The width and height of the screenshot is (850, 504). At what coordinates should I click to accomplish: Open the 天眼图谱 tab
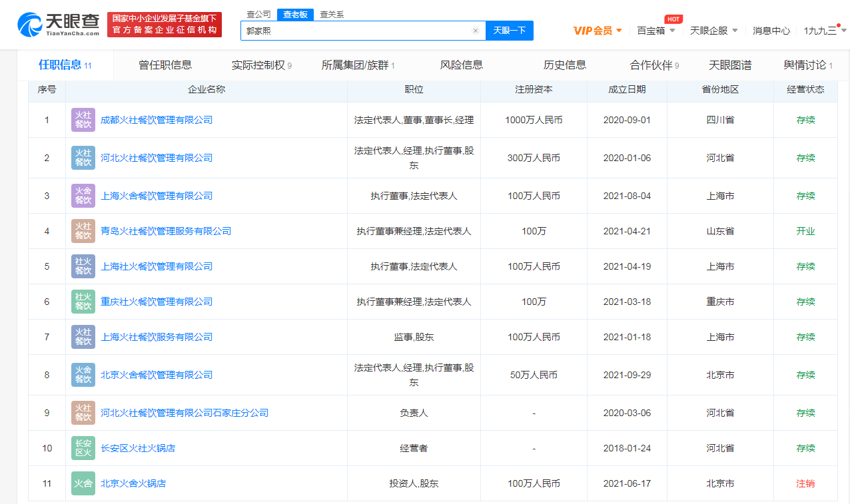(x=730, y=65)
